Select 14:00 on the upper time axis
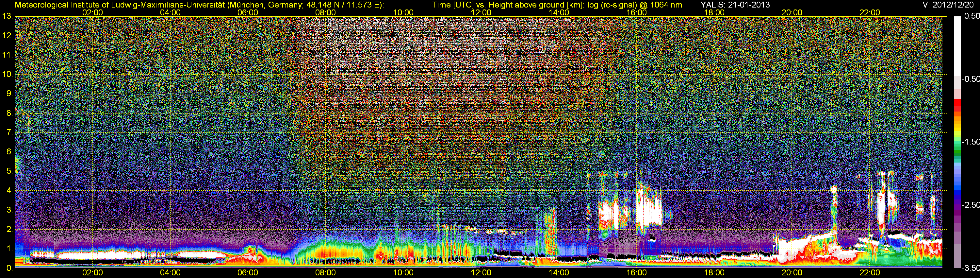 pyautogui.click(x=559, y=12)
